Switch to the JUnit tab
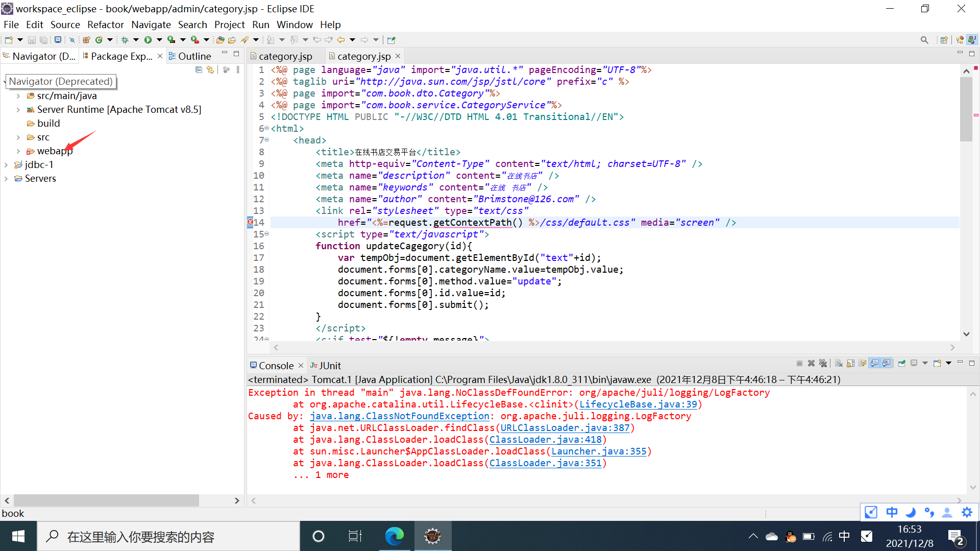Image resolution: width=980 pixels, height=551 pixels. point(325,366)
